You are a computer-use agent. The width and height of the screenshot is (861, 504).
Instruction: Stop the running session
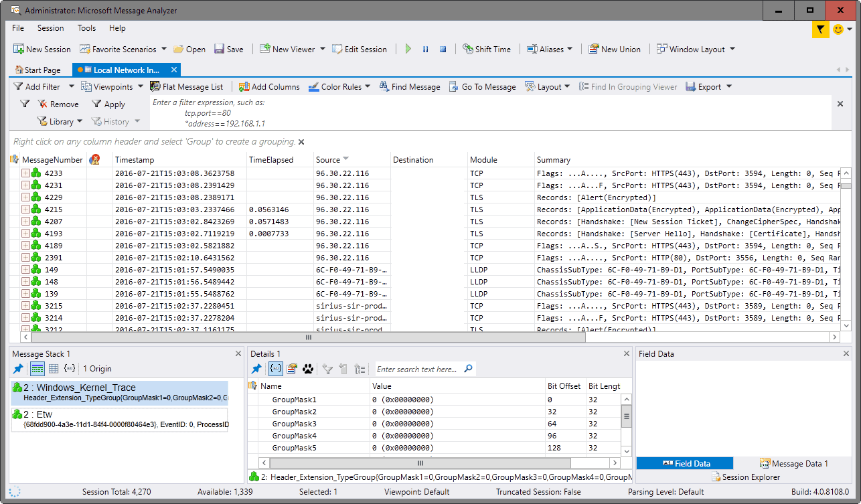443,49
